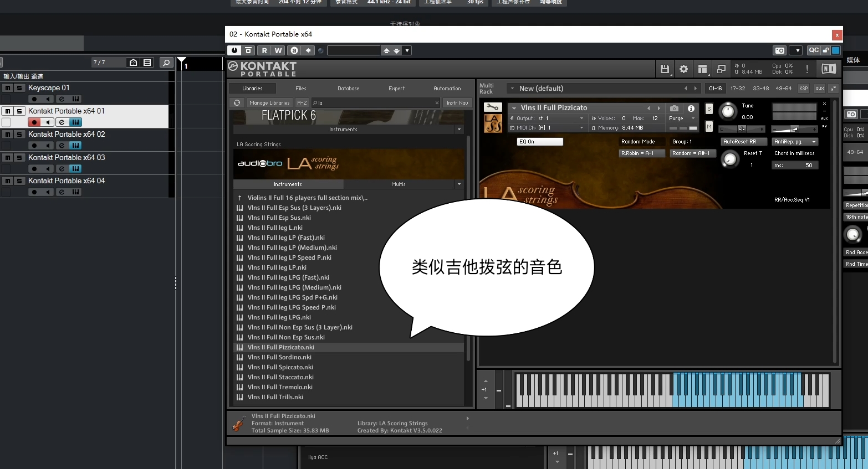This screenshot has width=868, height=469.
Task: Click the A-Z sort button
Action: [302, 102]
